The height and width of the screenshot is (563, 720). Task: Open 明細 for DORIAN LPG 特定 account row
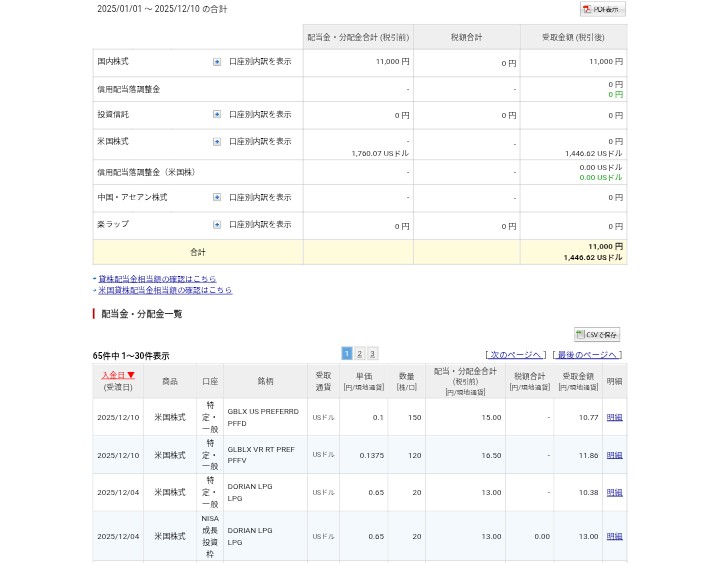tap(614, 493)
